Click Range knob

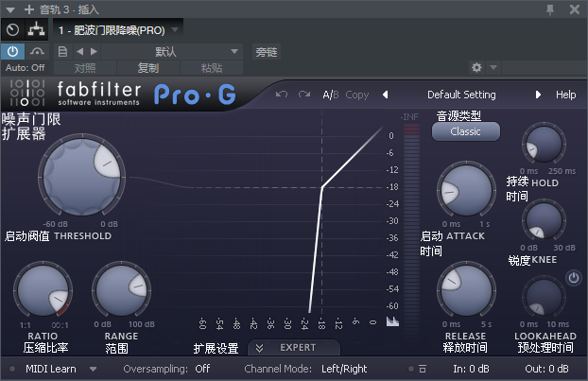click(121, 291)
